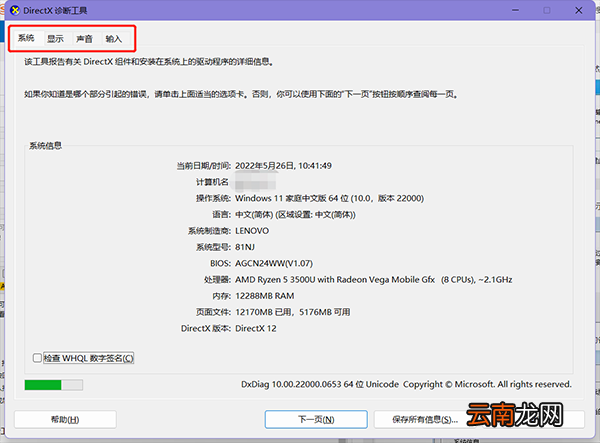Viewport: 600px width, 443px height.
Task: Go to next page with 下一页(N)
Action: (316, 420)
